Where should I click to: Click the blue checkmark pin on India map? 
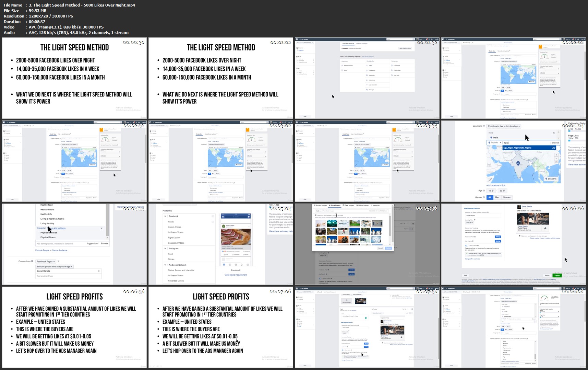tap(518, 163)
